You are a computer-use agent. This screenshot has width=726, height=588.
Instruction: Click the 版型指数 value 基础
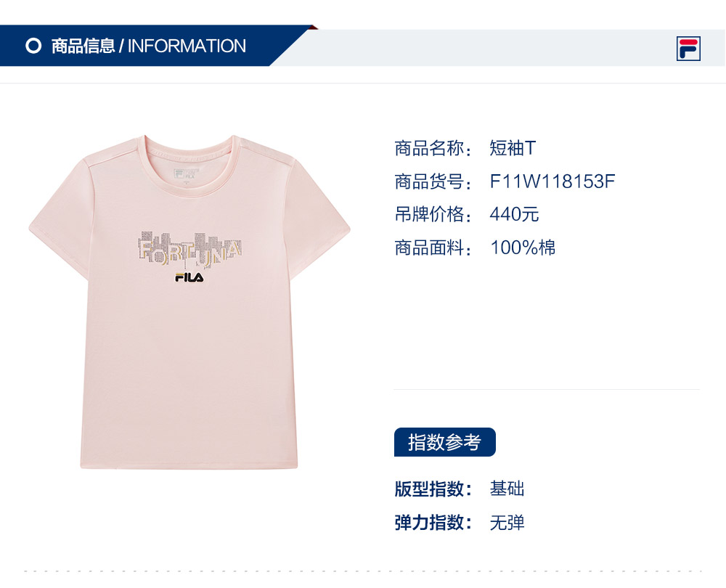pos(507,489)
